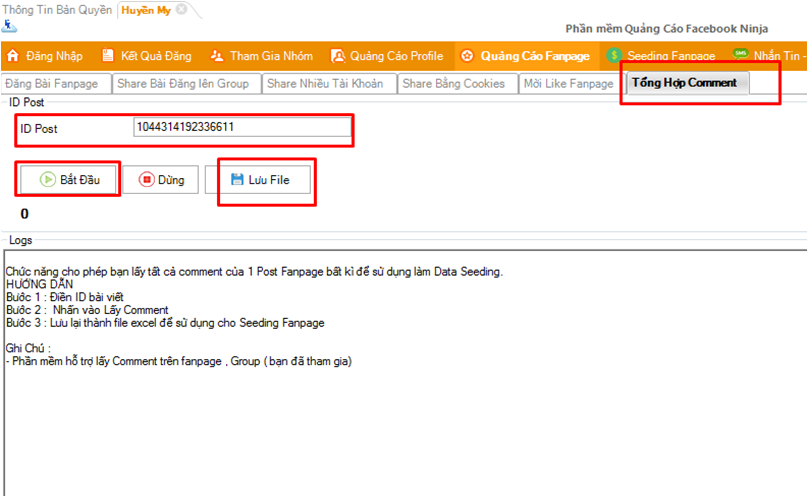Image resolution: width=808 pixels, height=497 pixels.
Task: Open the Quảng Cáo Fanpage menu
Action: click(x=526, y=56)
